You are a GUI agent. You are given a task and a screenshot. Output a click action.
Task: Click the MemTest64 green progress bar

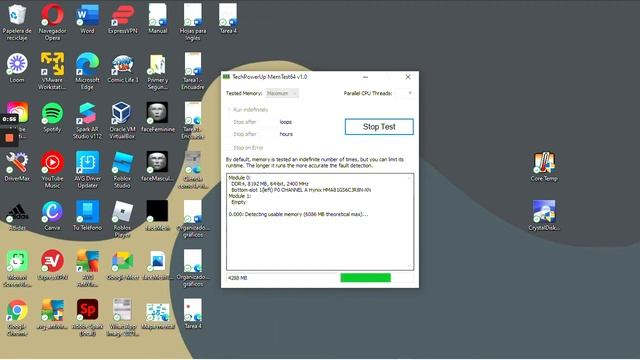coord(365,278)
